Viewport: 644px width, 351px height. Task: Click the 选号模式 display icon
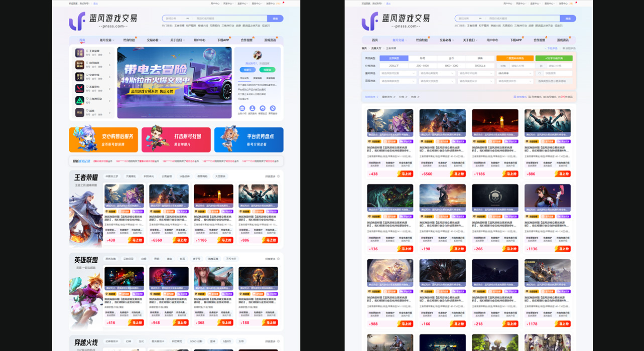tap(550, 97)
